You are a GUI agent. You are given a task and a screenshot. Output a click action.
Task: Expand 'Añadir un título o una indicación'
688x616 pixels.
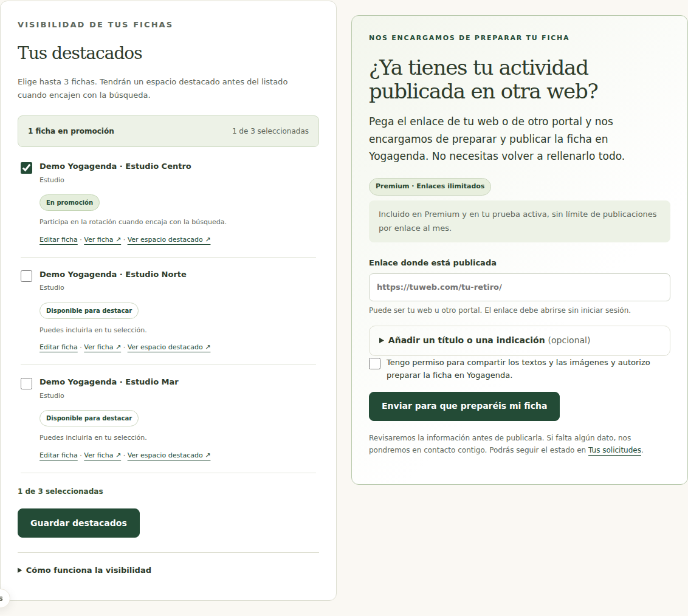pos(520,340)
